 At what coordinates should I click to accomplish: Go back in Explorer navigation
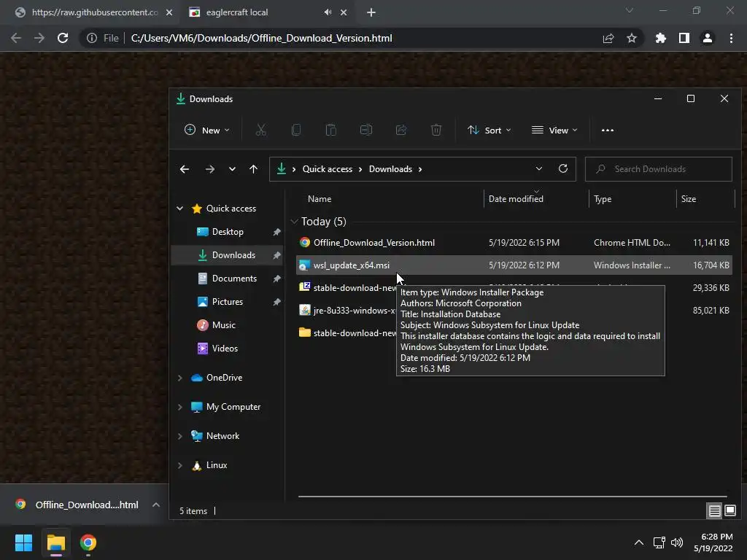(x=185, y=169)
